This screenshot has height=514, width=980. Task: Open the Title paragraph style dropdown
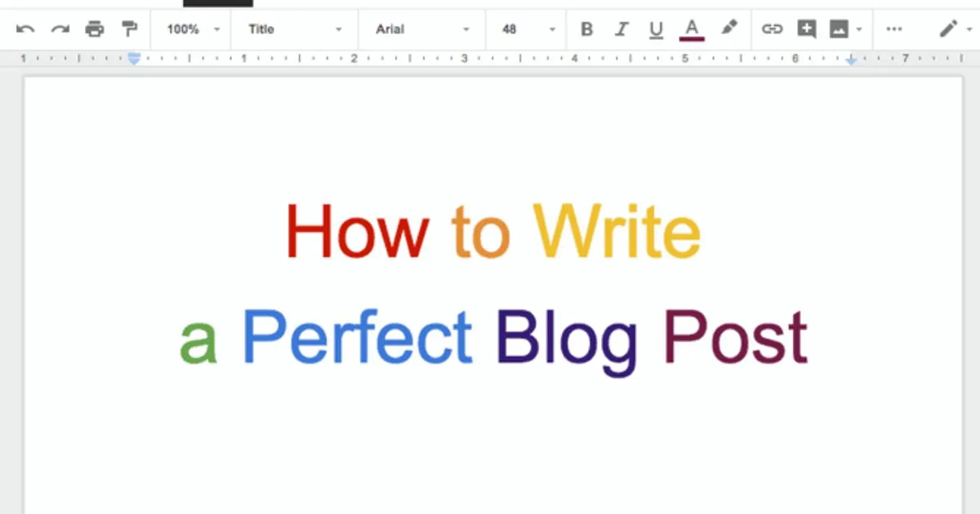pyautogui.click(x=295, y=29)
